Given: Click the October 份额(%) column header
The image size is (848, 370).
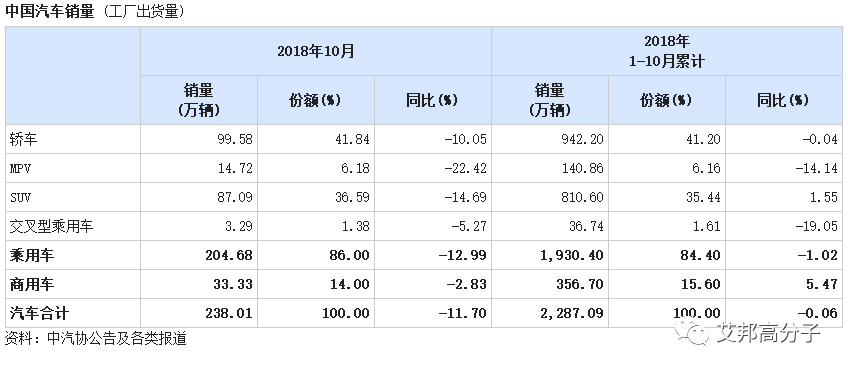Looking at the screenshot, I should pyautogui.click(x=316, y=100).
